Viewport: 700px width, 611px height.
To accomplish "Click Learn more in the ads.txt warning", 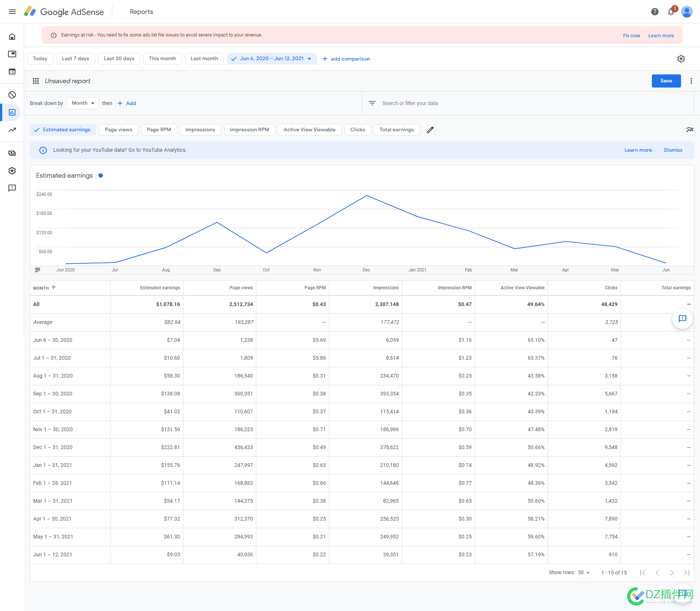I will (661, 36).
